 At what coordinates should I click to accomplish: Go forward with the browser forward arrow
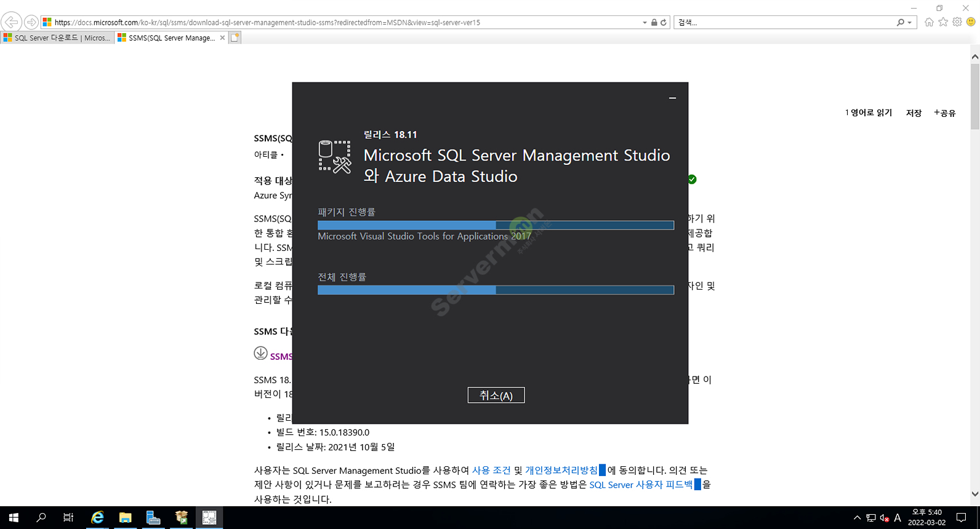pyautogui.click(x=31, y=22)
